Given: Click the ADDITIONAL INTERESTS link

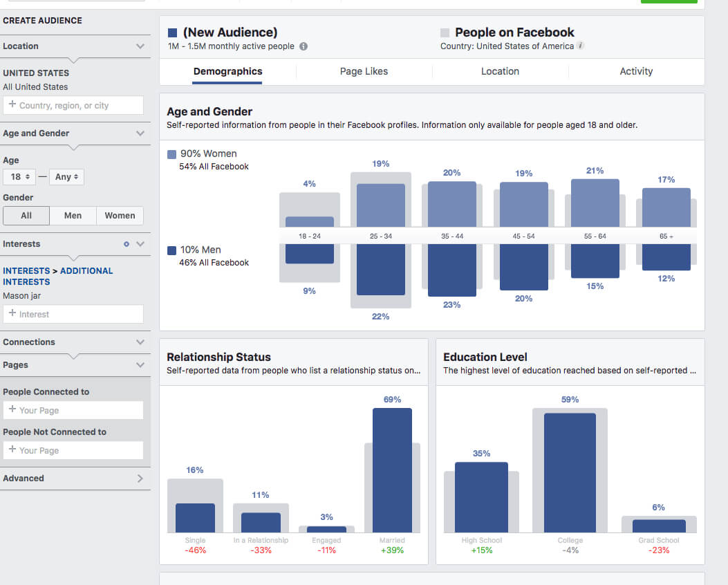Looking at the screenshot, I should pyautogui.click(x=57, y=277).
